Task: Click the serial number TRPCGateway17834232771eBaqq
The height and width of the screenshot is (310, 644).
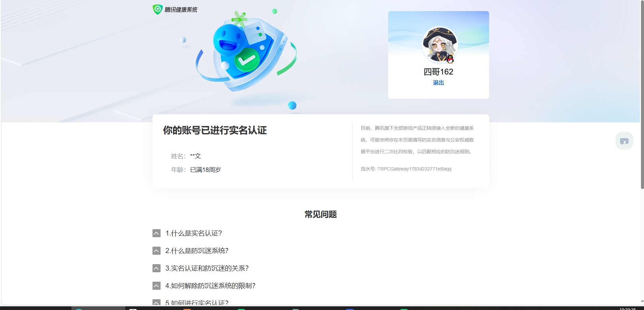Action: point(414,169)
